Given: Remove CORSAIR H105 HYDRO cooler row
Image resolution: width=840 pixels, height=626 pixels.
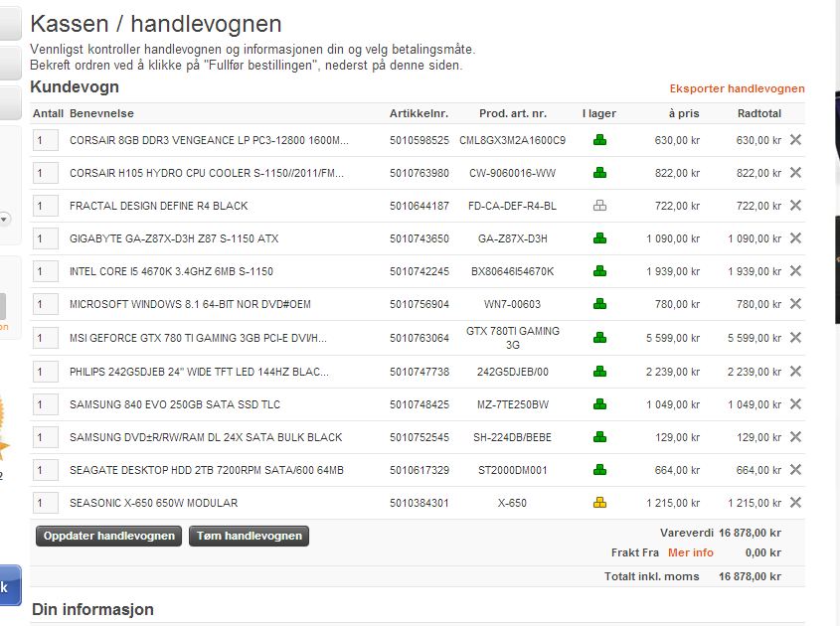Looking at the screenshot, I should coord(795,173).
